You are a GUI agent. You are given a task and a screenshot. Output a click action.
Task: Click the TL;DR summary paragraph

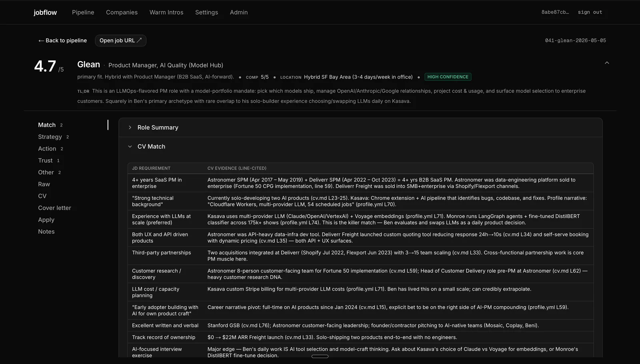pyautogui.click(x=331, y=96)
